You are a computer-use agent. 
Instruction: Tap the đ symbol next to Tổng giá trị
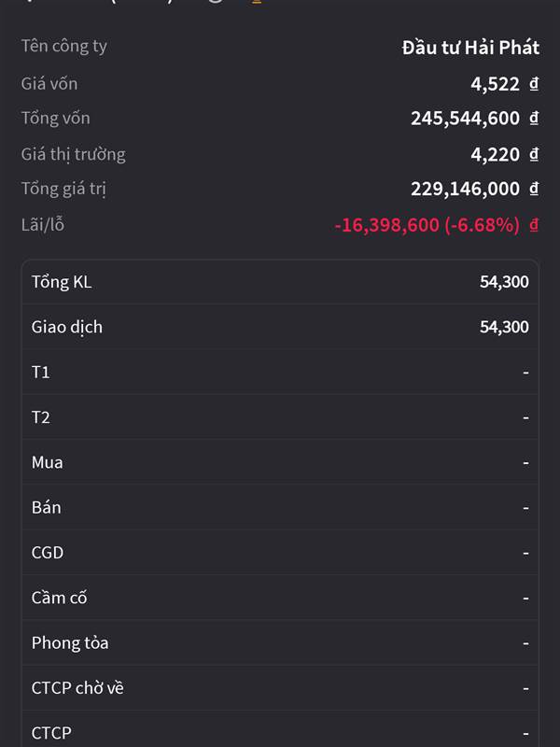pos(534,189)
